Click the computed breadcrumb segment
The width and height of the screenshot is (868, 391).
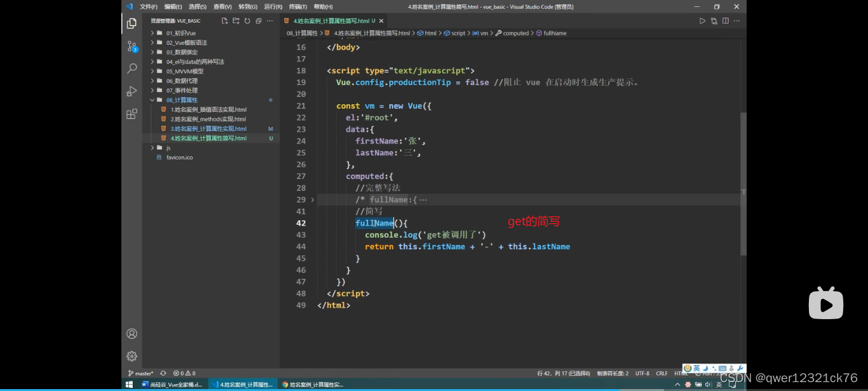click(512, 33)
